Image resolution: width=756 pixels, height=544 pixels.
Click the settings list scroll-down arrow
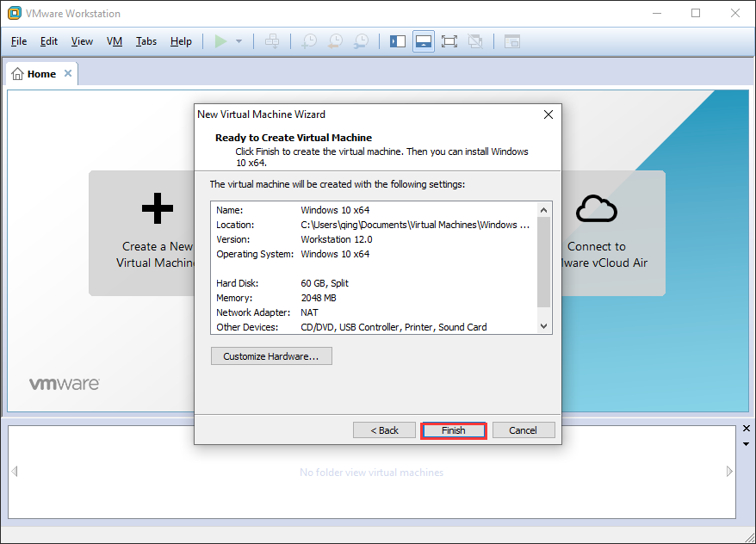[x=544, y=326]
